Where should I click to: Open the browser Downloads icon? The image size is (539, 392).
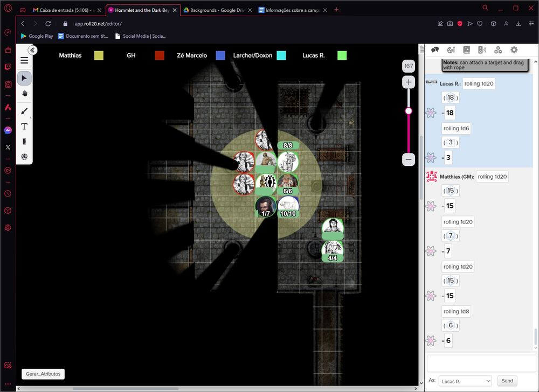click(x=519, y=23)
